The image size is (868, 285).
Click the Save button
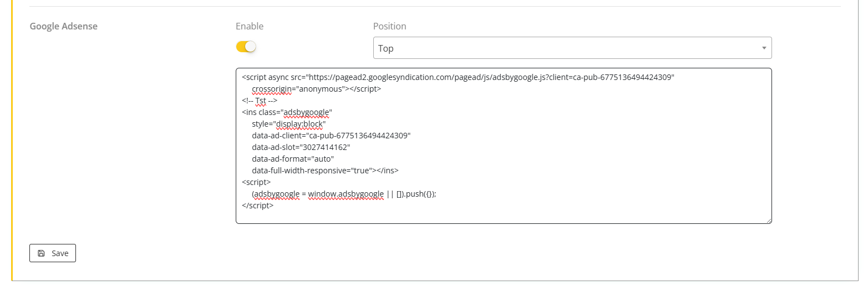53,253
